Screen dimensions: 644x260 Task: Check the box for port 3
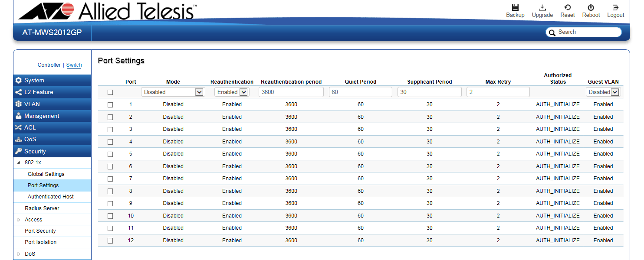pyautogui.click(x=110, y=130)
